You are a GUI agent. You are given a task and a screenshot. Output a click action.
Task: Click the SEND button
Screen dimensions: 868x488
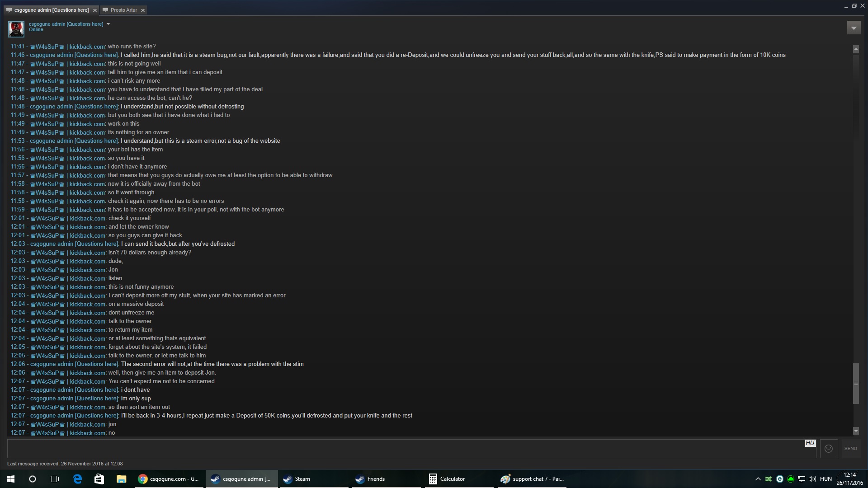point(850,449)
